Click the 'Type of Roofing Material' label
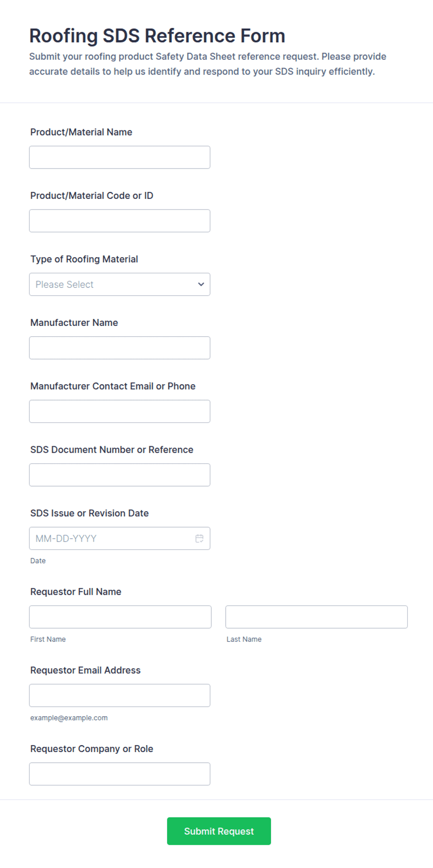 [84, 259]
